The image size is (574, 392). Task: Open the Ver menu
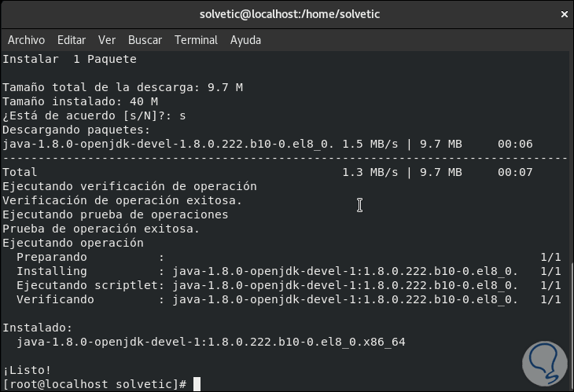[107, 40]
